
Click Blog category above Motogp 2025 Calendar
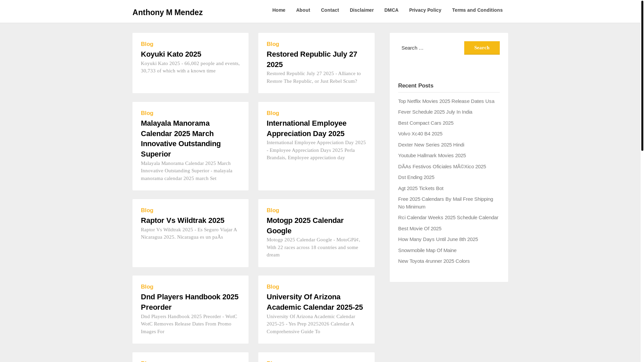point(273,210)
